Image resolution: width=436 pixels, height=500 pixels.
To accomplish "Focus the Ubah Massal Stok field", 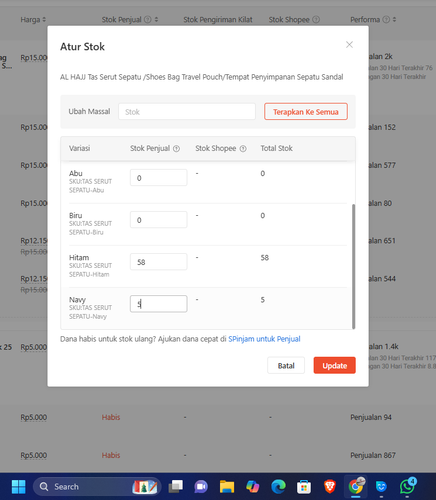I will (x=187, y=112).
